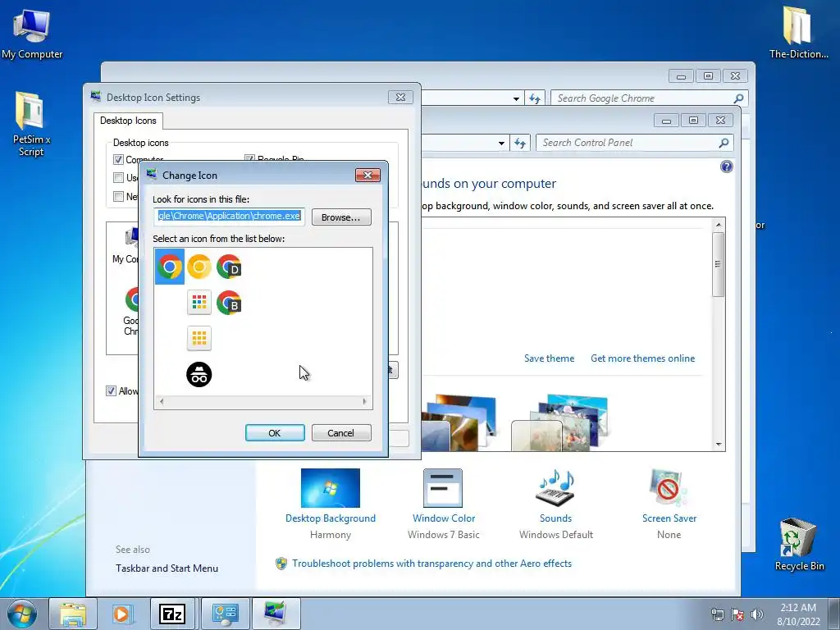
Task: Choose the Chrome Dev icon with D badge
Action: 229,267
